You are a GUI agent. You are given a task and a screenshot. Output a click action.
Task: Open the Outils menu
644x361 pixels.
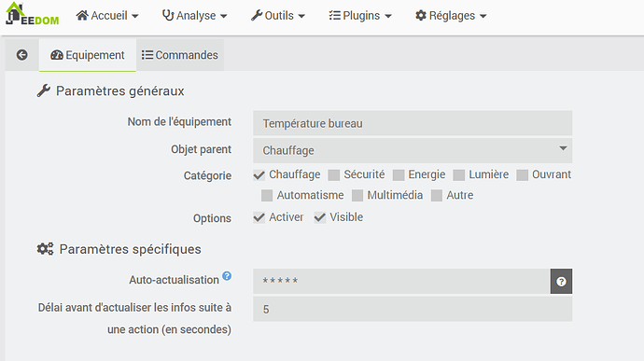(278, 16)
